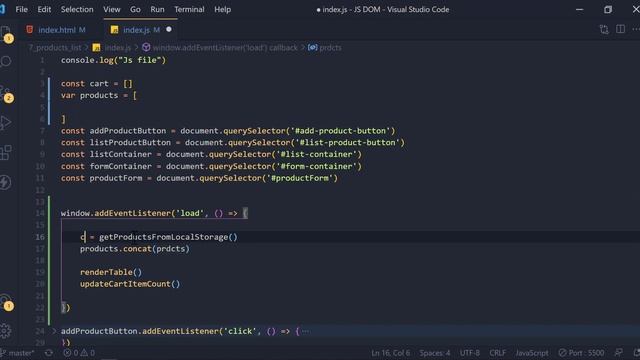Image resolution: width=640 pixels, height=360 pixels.
Task: Click the prdcts breadcrumb symbol
Action: (325, 48)
